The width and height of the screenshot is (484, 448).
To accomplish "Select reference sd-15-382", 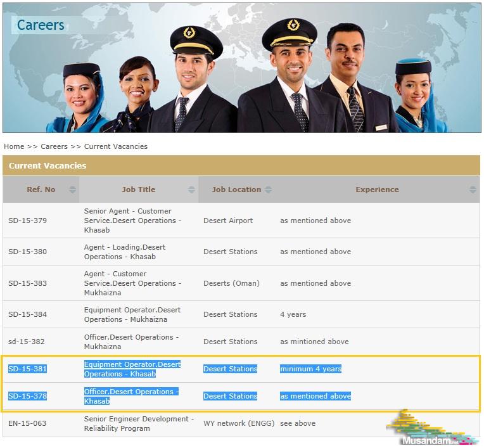I will [x=26, y=342].
